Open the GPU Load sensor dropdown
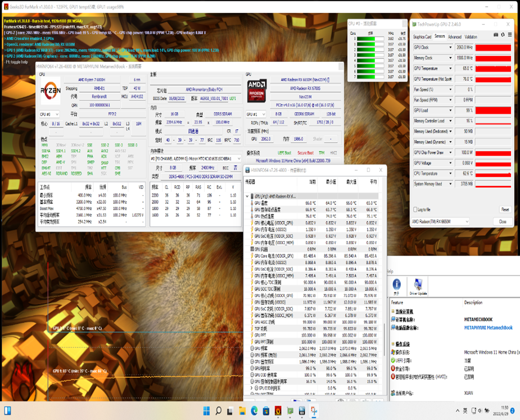 pyautogui.click(x=450, y=110)
